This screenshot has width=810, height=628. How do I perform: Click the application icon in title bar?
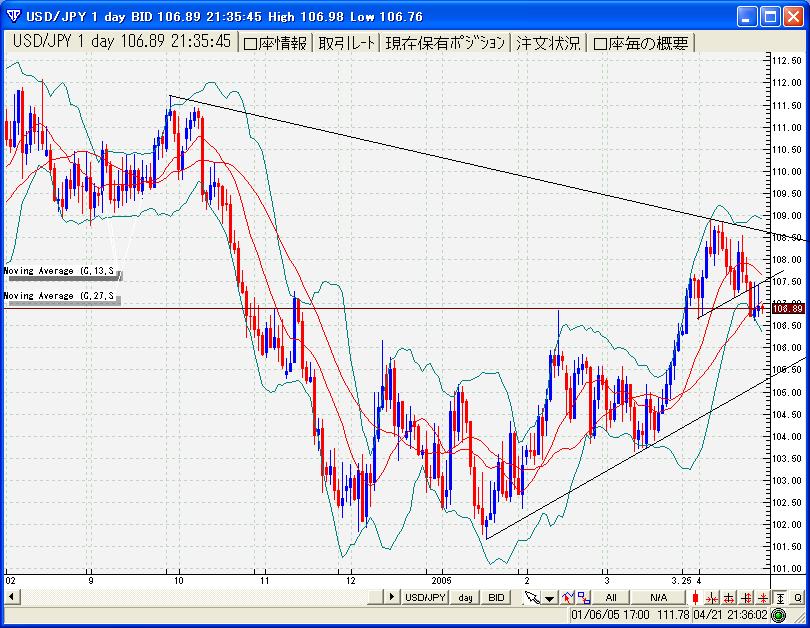pyautogui.click(x=13, y=17)
